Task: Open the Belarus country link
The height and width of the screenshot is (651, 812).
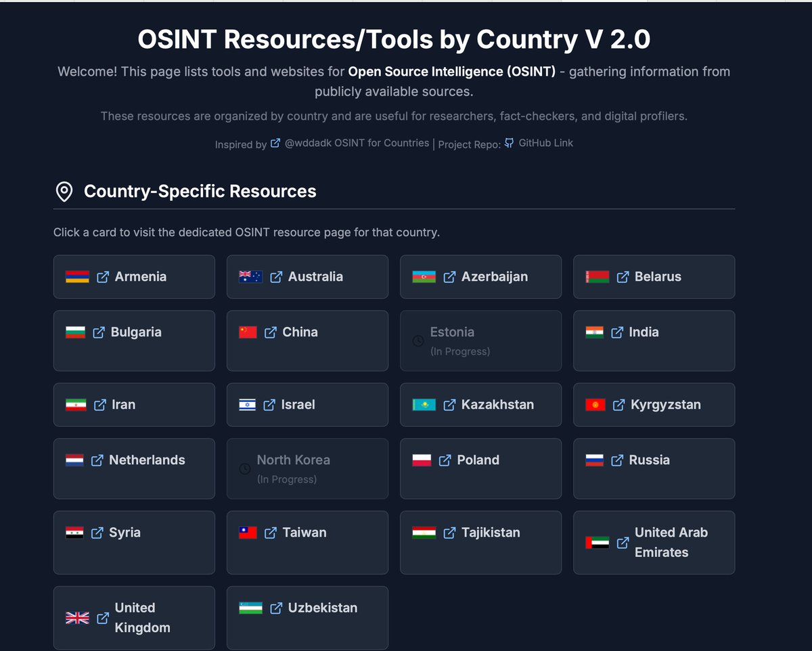Action: [x=654, y=277]
